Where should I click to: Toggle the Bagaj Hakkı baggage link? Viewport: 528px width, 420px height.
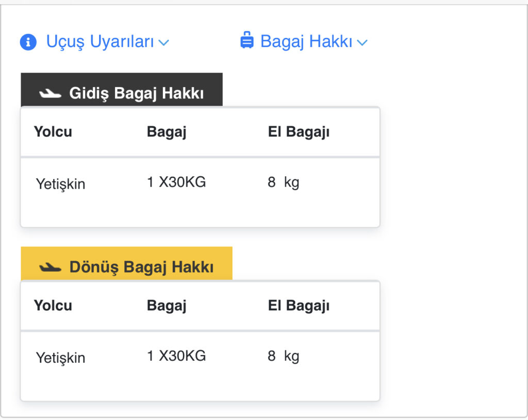[x=306, y=41]
